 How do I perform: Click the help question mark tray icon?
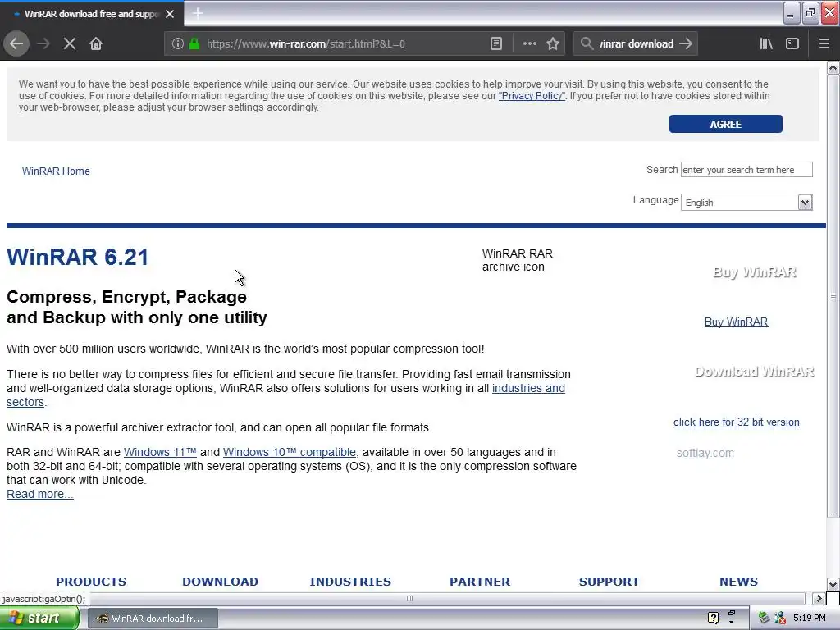click(x=713, y=618)
